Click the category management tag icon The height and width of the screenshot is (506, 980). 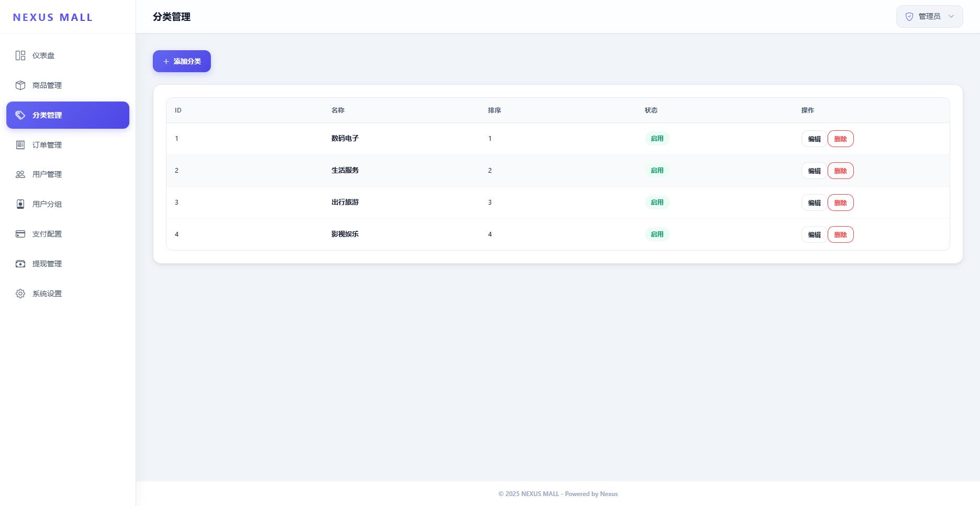[20, 115]
